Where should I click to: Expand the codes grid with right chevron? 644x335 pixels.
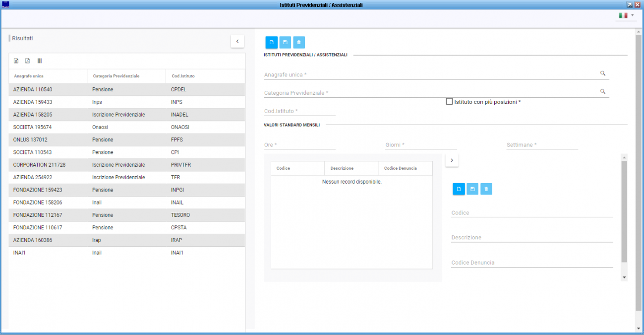click(x=452, y=160)
